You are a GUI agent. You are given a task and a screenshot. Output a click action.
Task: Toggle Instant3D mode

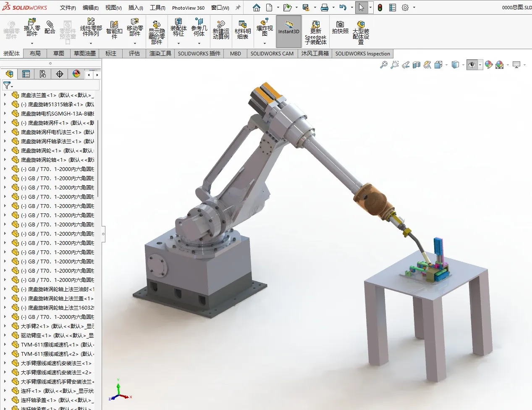point(289,31)
